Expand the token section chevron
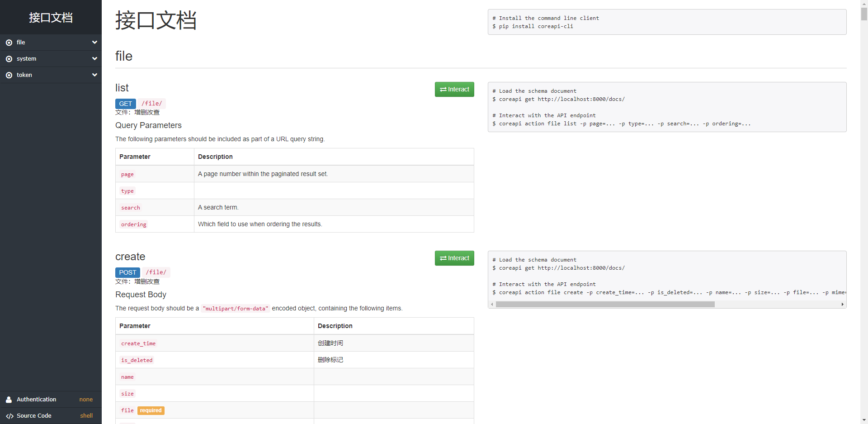Screen dimensions: 868x424 click(x=94, y=75)
